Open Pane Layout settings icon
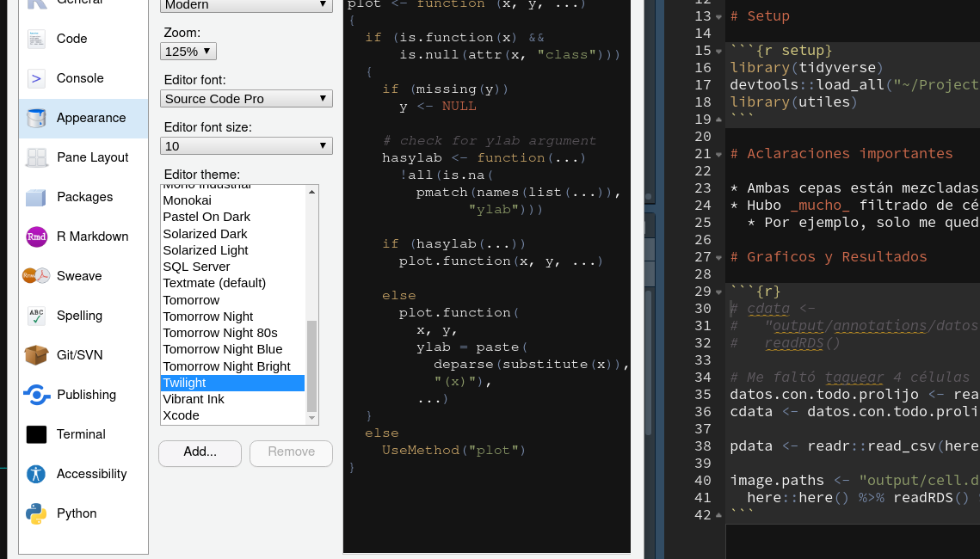 (36, 157)
